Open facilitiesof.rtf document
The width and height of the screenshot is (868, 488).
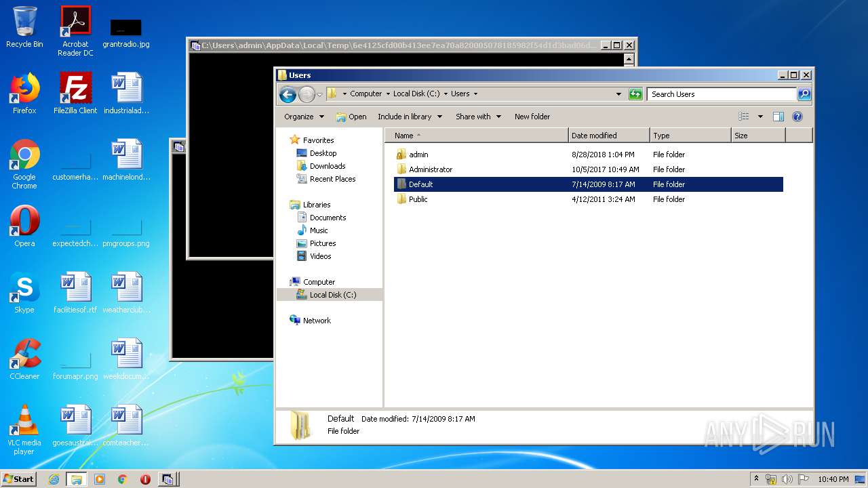pyautogui.click(x=75, y=293)
